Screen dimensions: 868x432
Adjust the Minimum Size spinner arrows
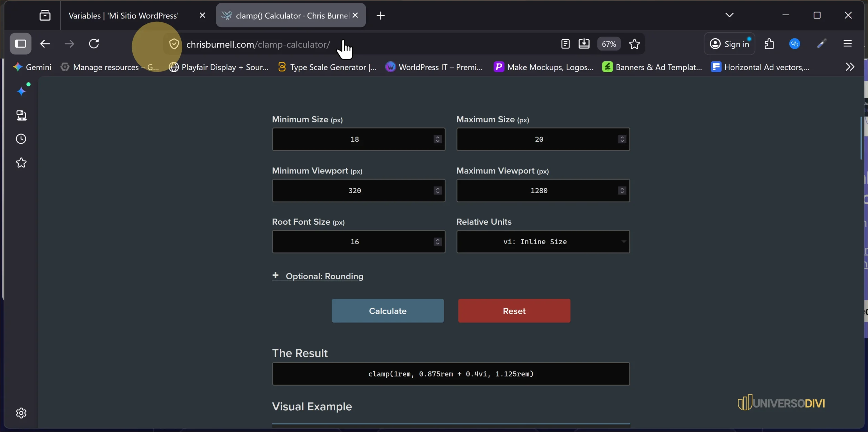point(438,139)
